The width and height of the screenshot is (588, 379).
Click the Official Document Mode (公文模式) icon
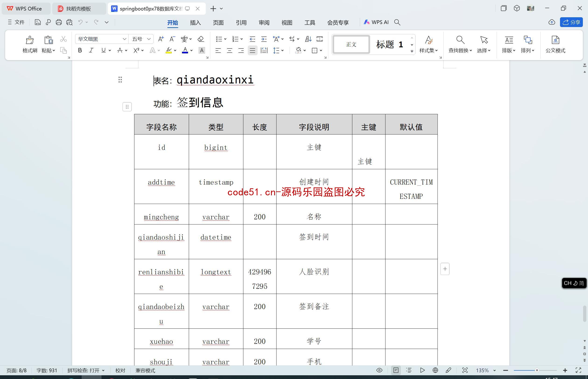click(555, 40)
